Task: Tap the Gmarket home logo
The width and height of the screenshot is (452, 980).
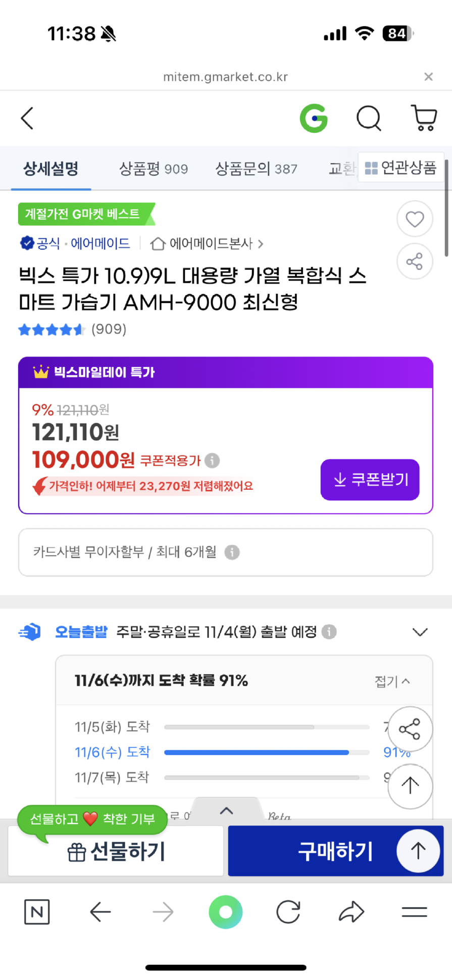Action: (314, 119)
